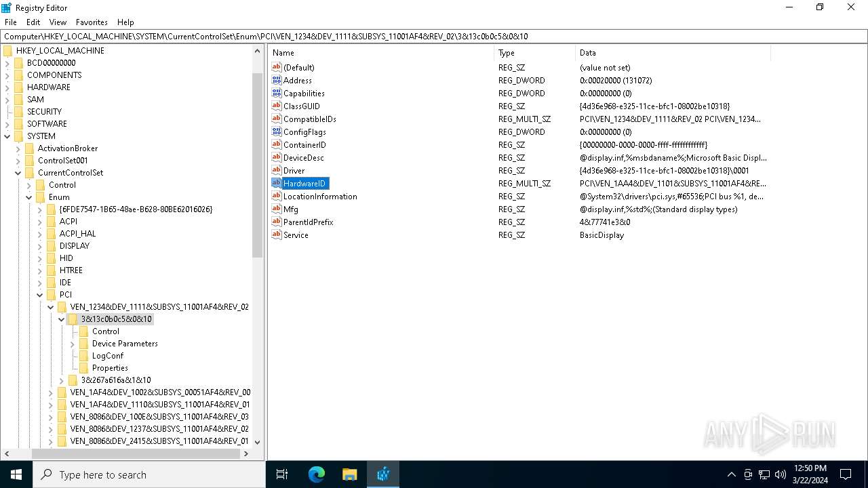Show hidden system tray icons

[731, 474]
